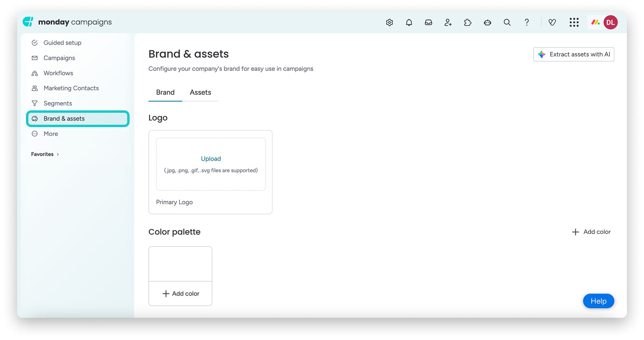644x340 pixels.
Task: Click the Brand & assets palette icon
Action: [x=35, y=119]
